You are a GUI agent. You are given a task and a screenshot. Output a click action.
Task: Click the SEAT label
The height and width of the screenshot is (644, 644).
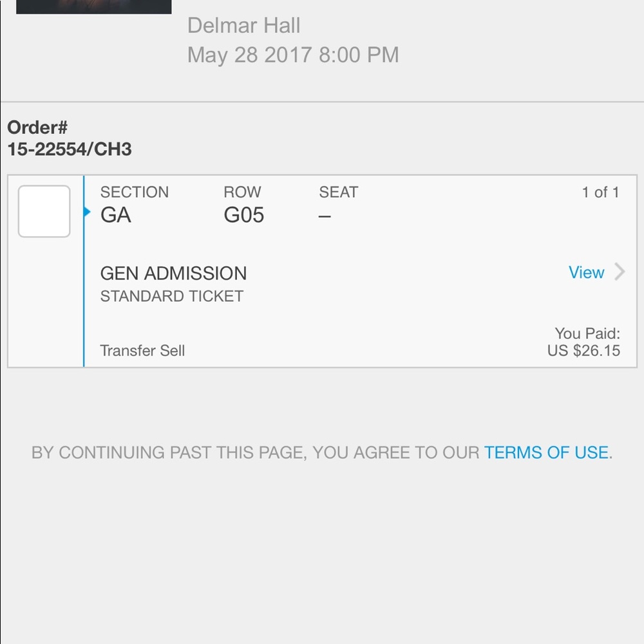click(x=339, y=192)
